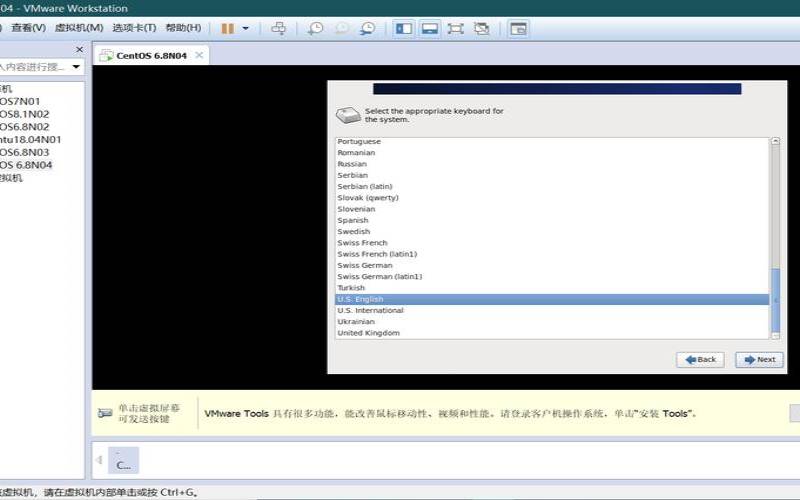Screen dimensions: 800x500
Task: Select OS7N01 in the library
Action: [x=19, y=102]
